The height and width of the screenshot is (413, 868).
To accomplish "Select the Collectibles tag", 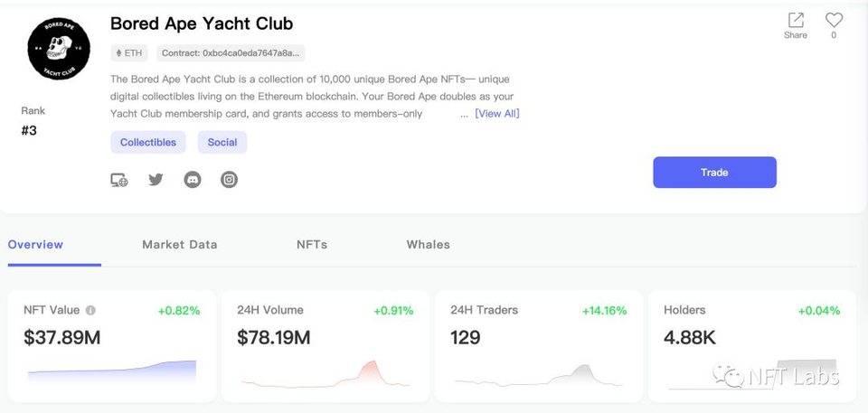I will (x=148, y=143).
